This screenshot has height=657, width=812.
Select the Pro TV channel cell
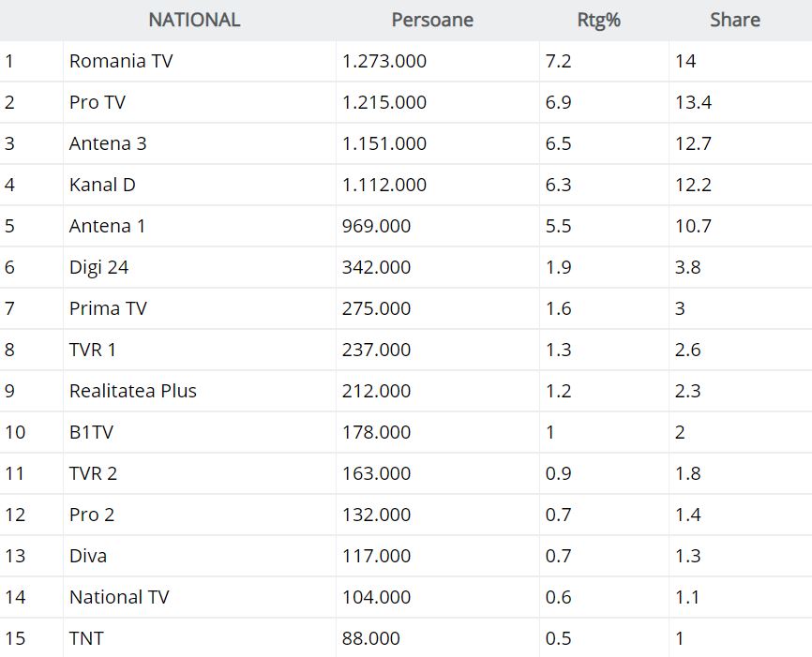[x=98, y=102]
